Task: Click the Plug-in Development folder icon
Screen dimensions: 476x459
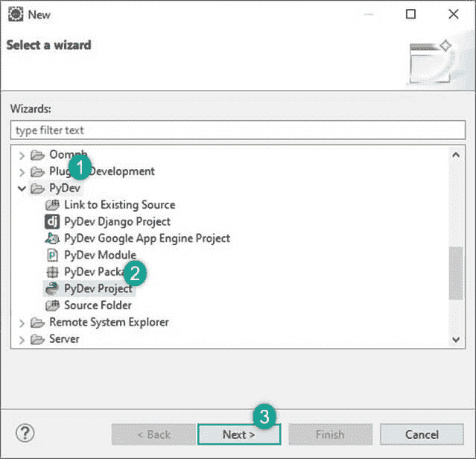Action: (38, 172)
